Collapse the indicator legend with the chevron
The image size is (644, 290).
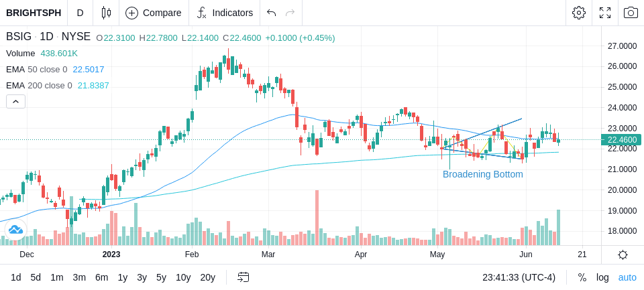[15, 101]
